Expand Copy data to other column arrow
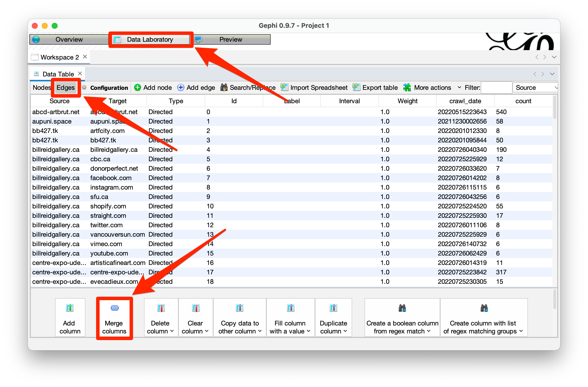 click(260, 331)
